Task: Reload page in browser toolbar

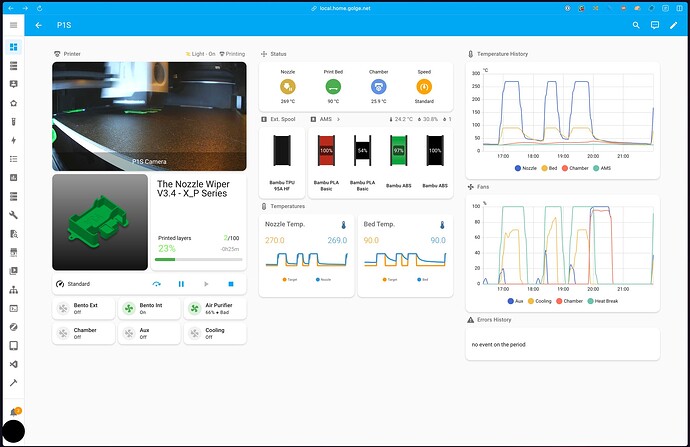Action: coord(39,8)
